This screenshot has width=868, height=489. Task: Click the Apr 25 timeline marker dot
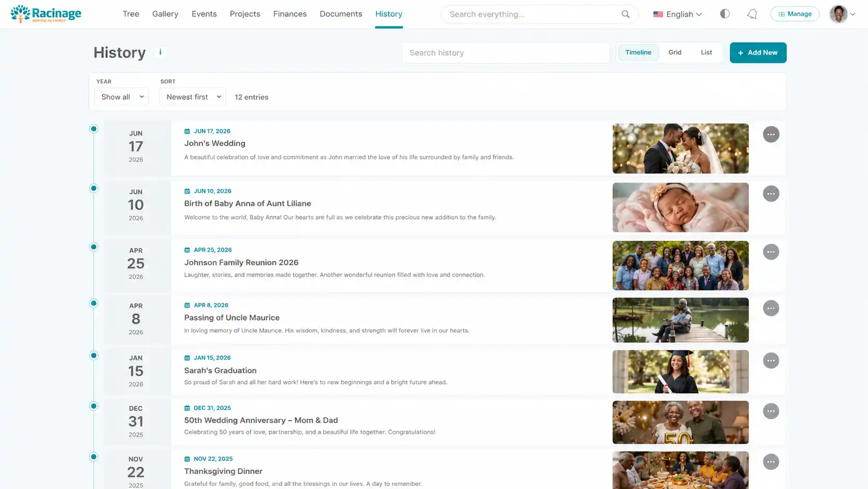point(93,247)
